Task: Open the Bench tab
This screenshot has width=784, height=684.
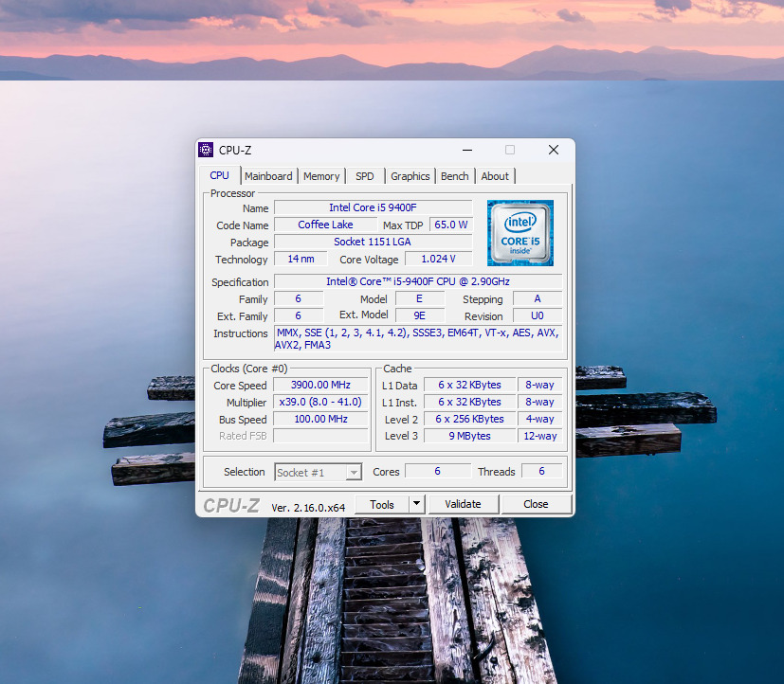Action: tap(454, 176)
